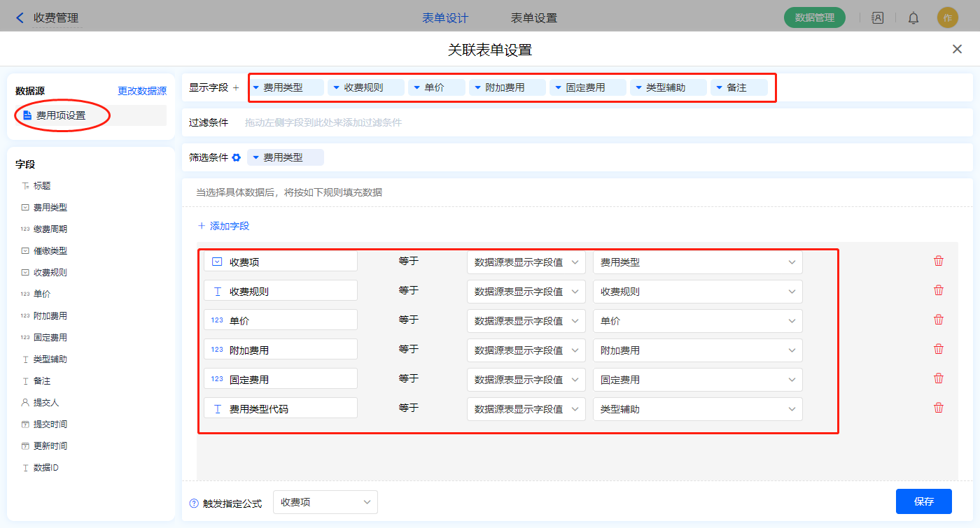980x528 pixels.
Task: Open the notification bell icon
Action: click(x=913, y=18)
